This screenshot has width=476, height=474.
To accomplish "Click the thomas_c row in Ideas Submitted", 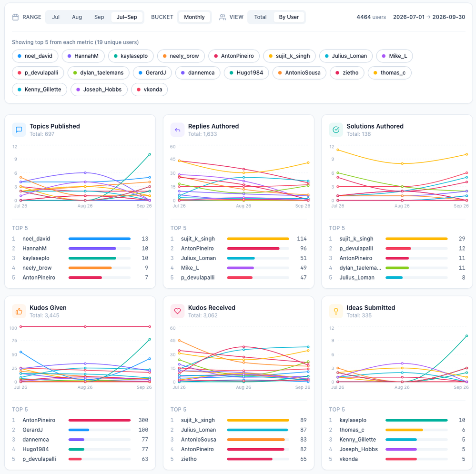I will click(397, 430).
